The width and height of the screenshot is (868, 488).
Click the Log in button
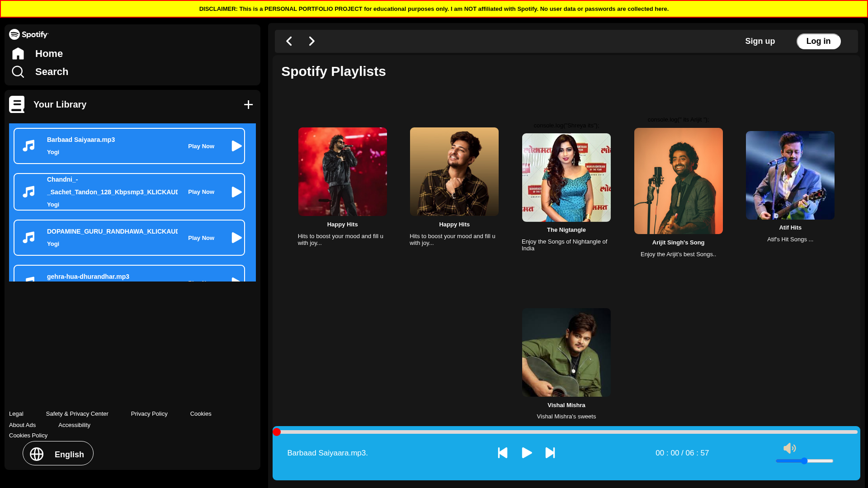[818, 41]
